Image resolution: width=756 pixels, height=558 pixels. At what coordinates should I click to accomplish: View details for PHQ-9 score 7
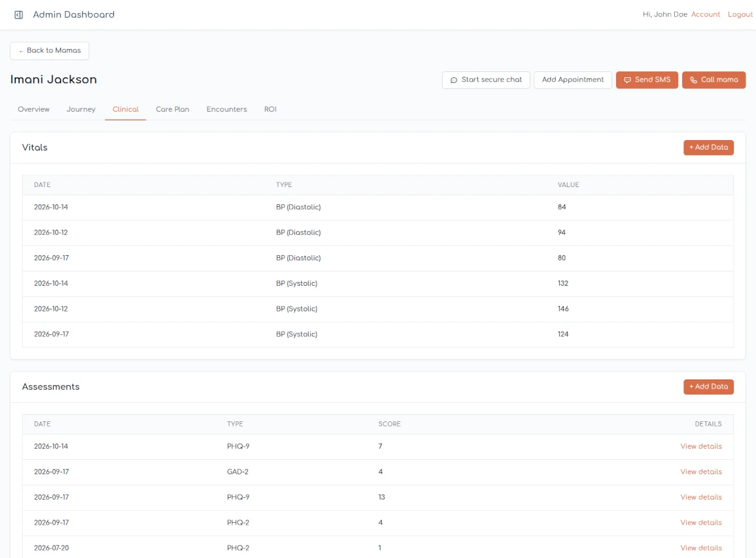pos(701,447)
